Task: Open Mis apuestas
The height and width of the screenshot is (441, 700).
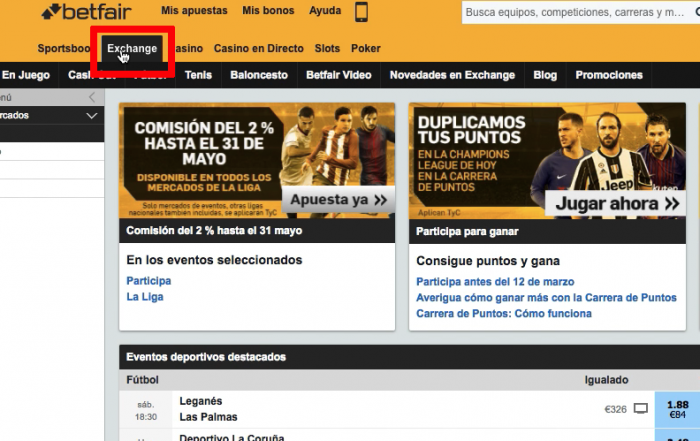Action: pos(194,10)
